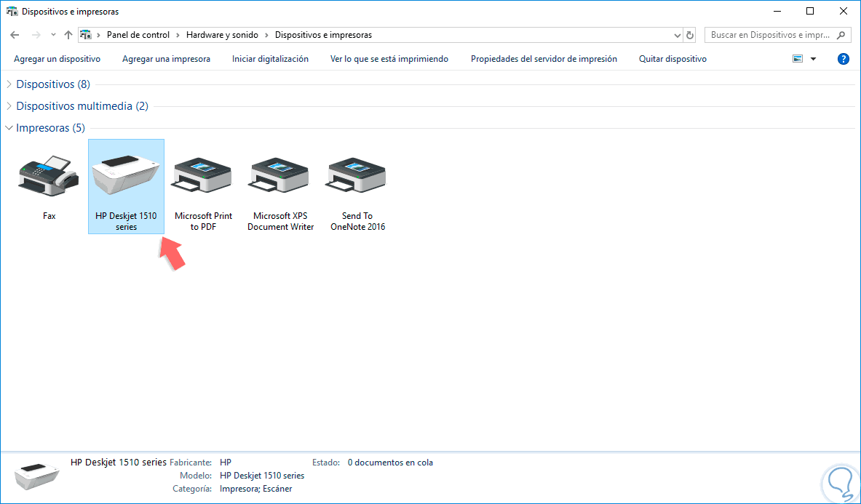Go up one level with up arrow
This screenshot has height=504, width=861.
click(68, 35)
